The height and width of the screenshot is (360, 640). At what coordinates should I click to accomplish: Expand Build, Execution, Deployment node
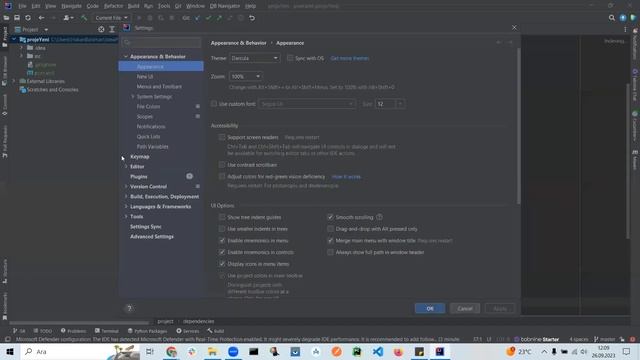click(x=126, y=196)
